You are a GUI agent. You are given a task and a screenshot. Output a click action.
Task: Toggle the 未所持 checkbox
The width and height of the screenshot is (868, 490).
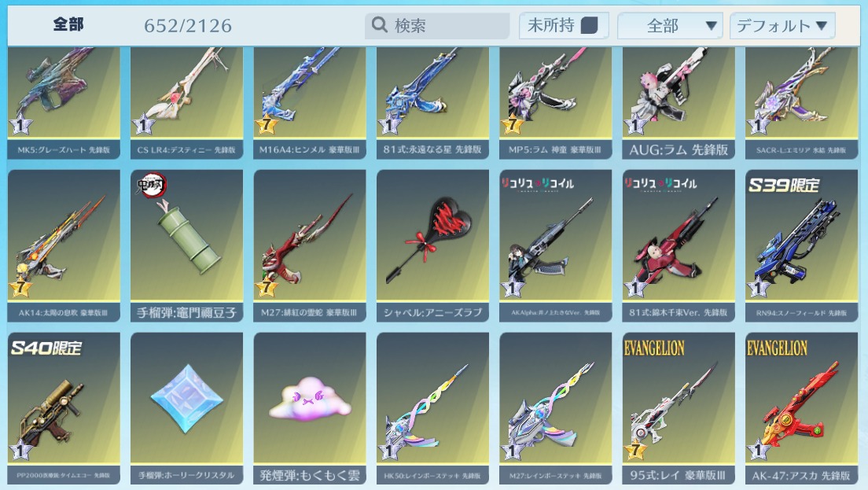[589, 25]
